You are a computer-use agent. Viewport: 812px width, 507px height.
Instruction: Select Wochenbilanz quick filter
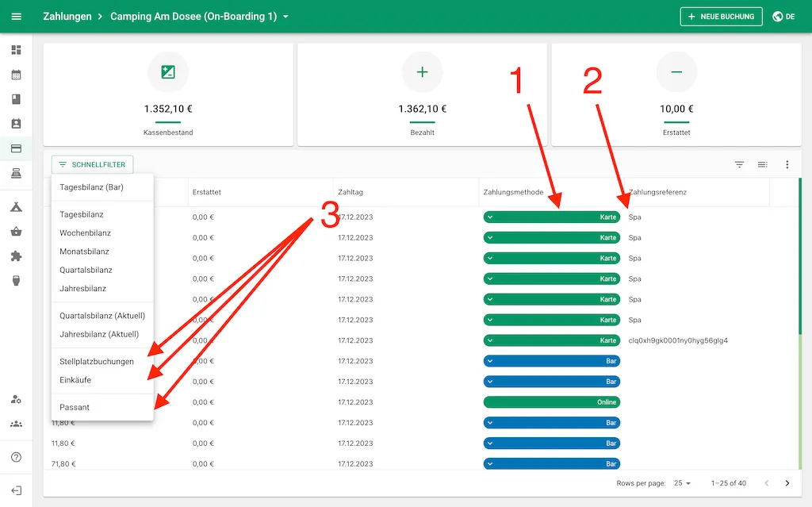102,232
